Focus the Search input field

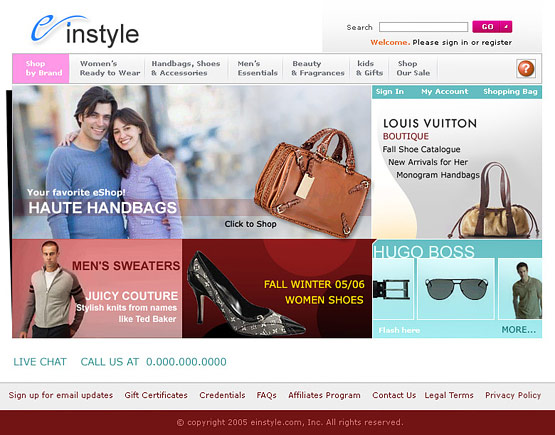[x=423, y=27]
